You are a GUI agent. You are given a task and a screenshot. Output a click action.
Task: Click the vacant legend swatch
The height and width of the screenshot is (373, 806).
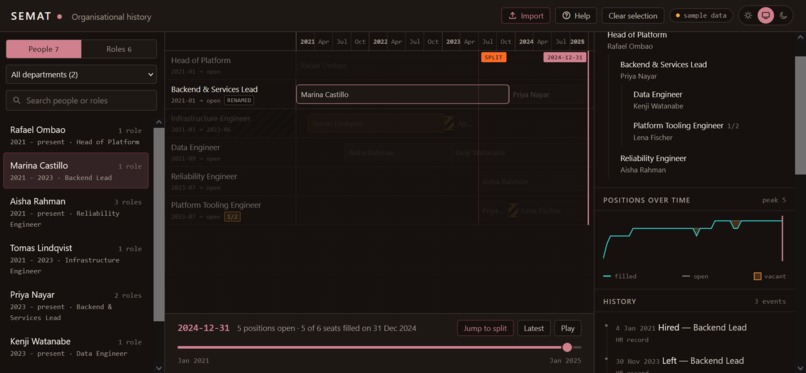[x=757, y=276]
